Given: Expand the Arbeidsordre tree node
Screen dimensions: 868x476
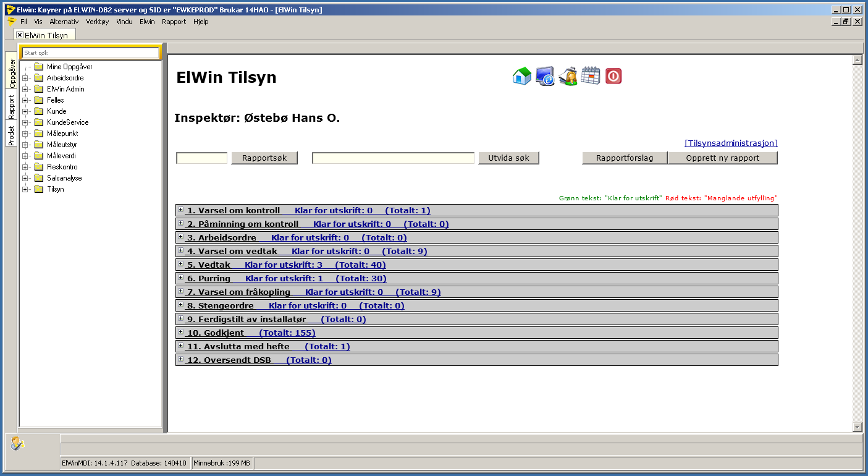Looking at the screenshot, I should [25, 78].
